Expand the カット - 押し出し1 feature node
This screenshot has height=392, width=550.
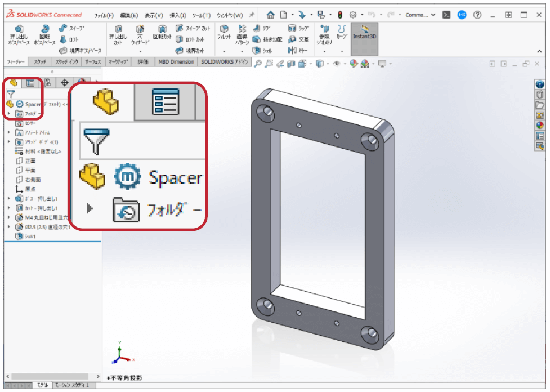[x=9, y=208]
